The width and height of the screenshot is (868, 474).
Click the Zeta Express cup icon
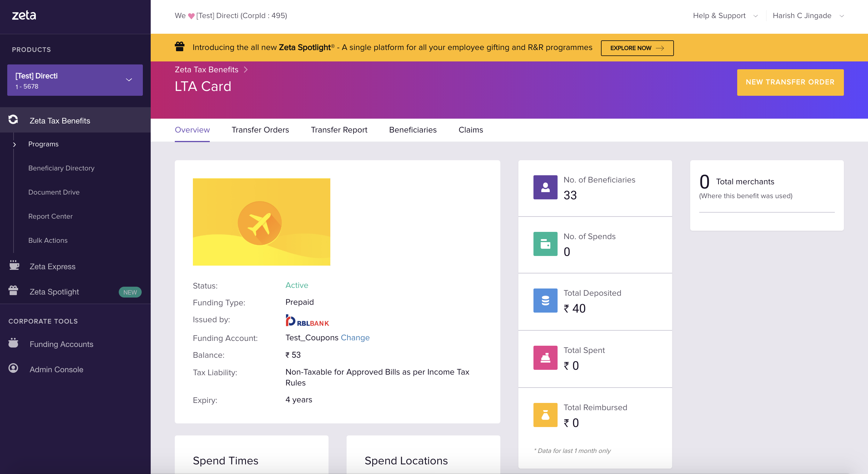click(x=14, y=265)
